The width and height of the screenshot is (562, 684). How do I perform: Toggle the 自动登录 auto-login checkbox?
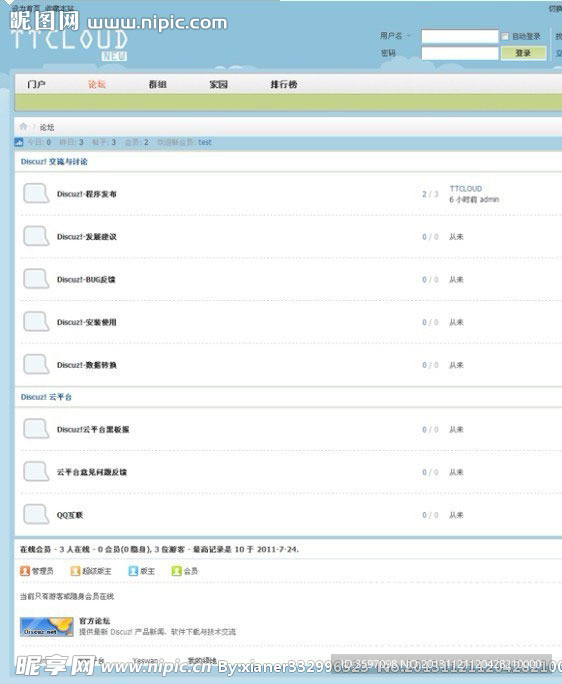(505, 36)
